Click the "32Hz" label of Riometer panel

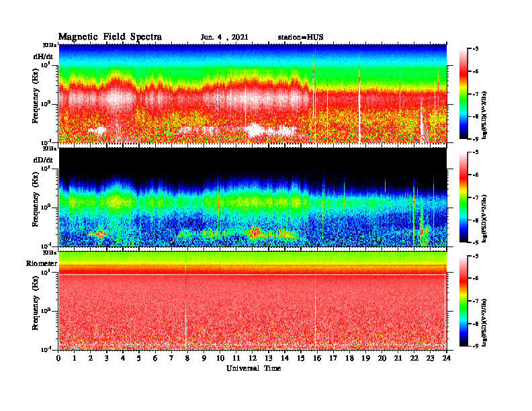(50, 253)
